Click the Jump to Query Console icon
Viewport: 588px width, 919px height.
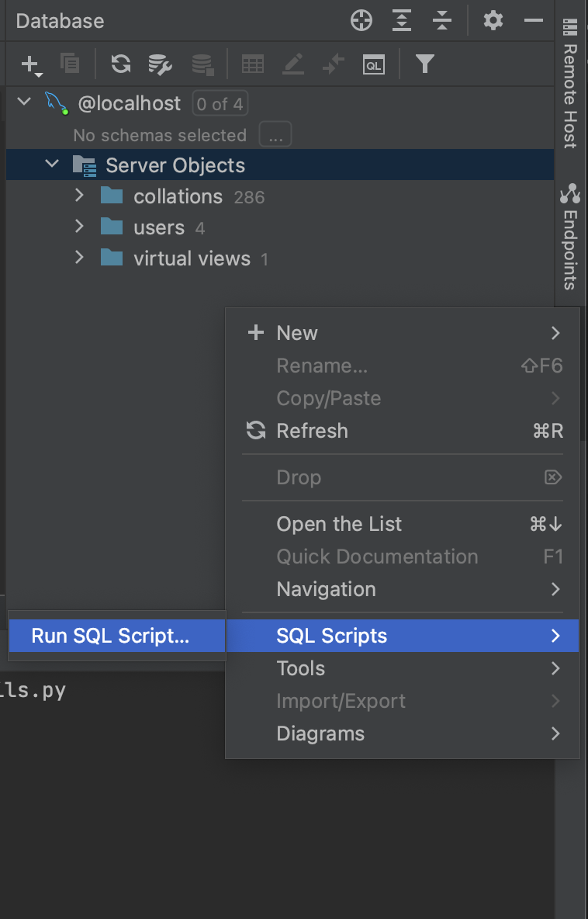tap(374, 64)
